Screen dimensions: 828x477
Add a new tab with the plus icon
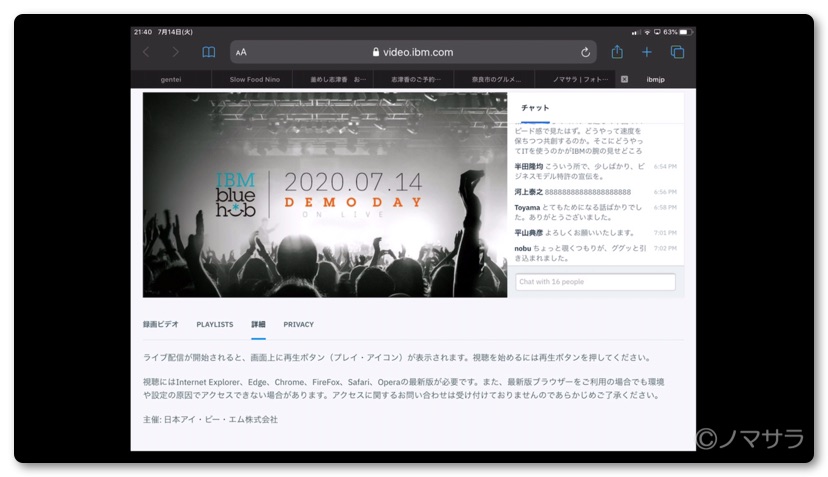point(646,52)
